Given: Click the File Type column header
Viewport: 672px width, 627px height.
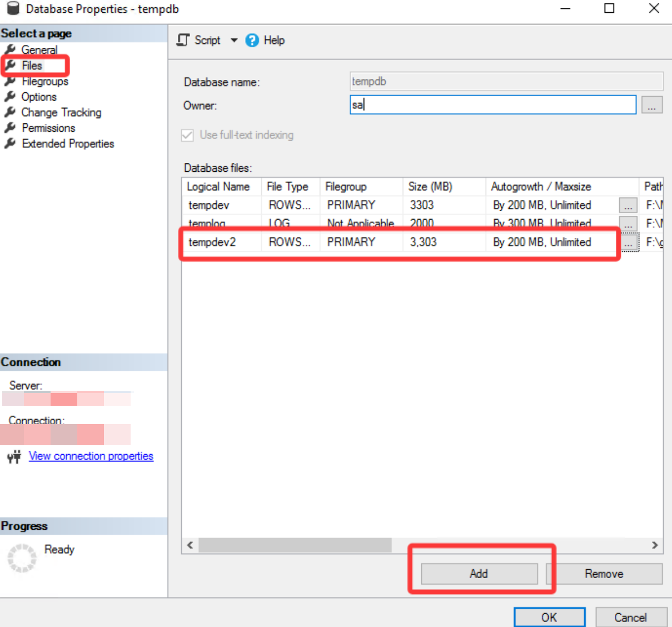Looking at the screenshot, I should [290, 187].
